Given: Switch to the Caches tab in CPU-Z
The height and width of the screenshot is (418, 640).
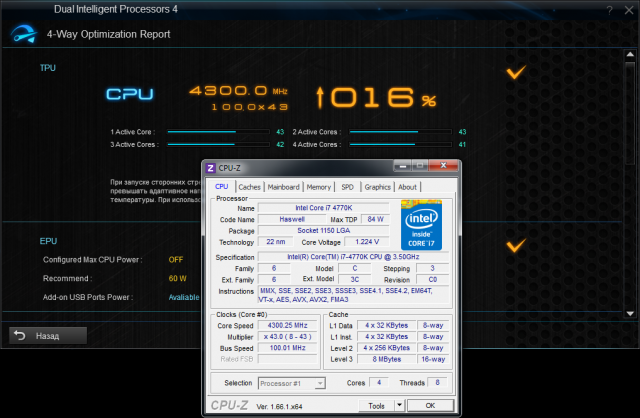Looking at the screenshot, I should point(249,187).
